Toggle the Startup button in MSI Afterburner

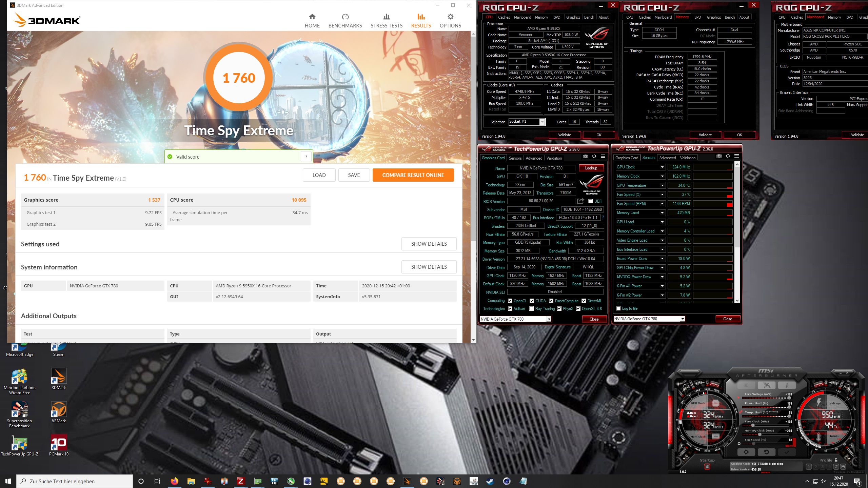coord(707,467)
